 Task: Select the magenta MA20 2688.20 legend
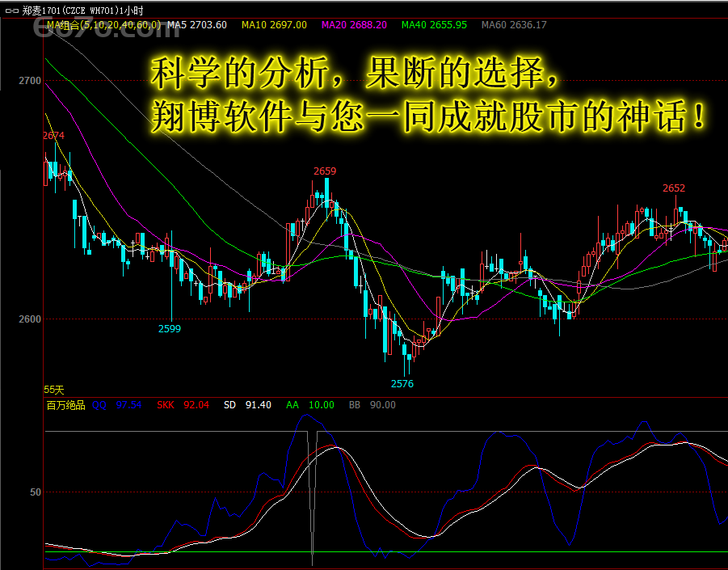354,25
